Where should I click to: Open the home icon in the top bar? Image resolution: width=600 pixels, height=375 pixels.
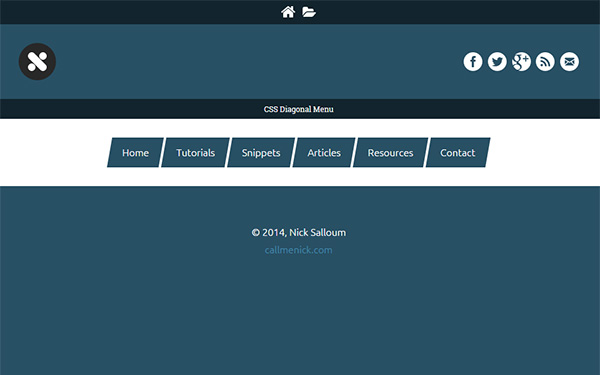(288, 12)
